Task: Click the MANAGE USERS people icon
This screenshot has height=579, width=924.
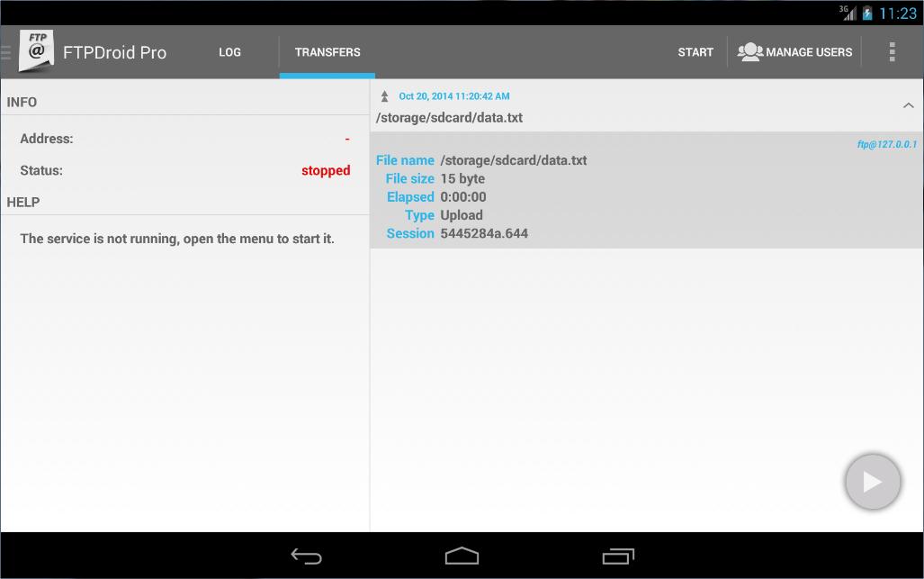Action: [749, 52]
